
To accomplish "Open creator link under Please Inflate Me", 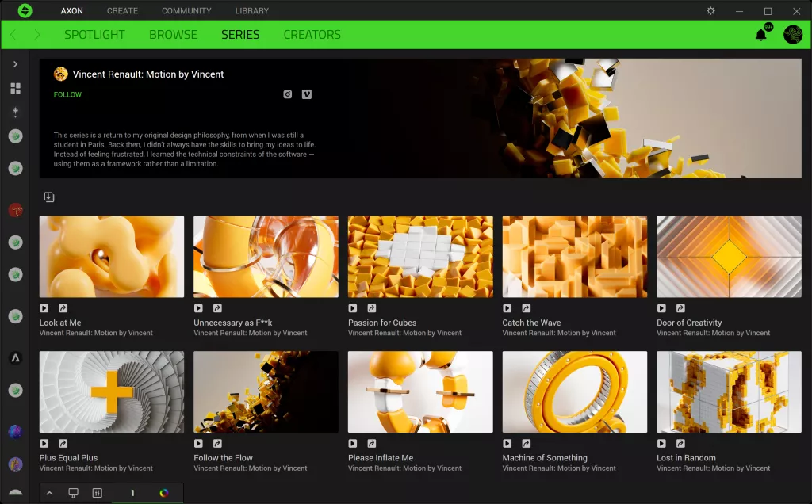I will (x=404, y=468).
